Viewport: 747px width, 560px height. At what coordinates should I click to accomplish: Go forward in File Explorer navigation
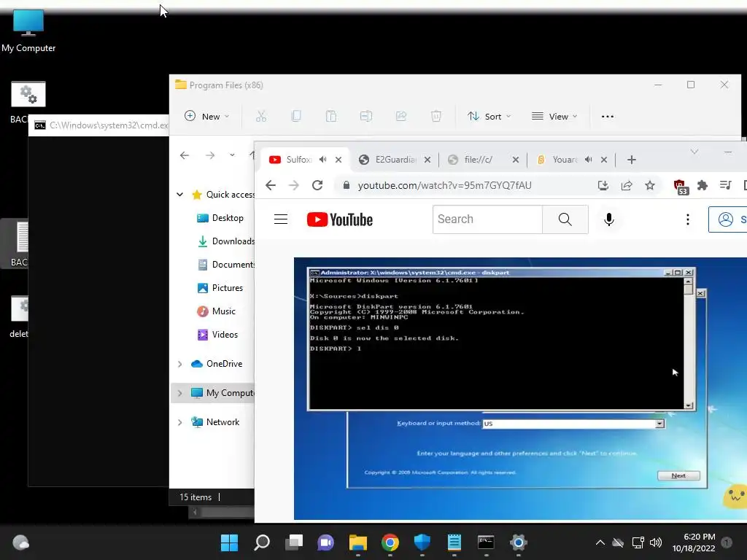click(x=210, y=155)
